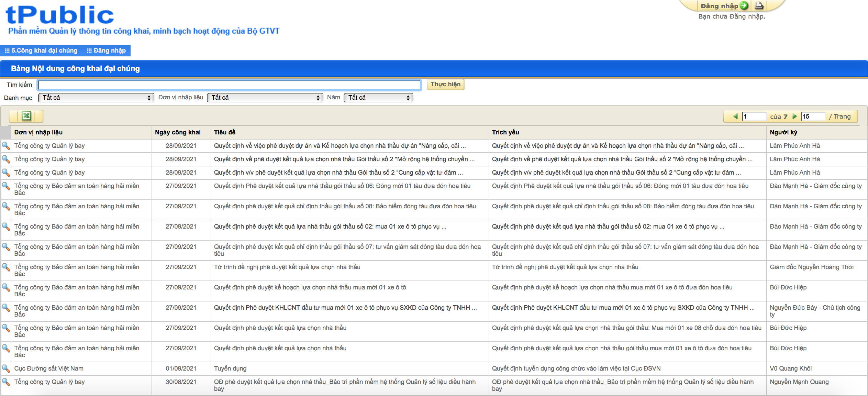
Task: Open the 5.Công khai đại chúng menu
Action: tap(41, 51)
